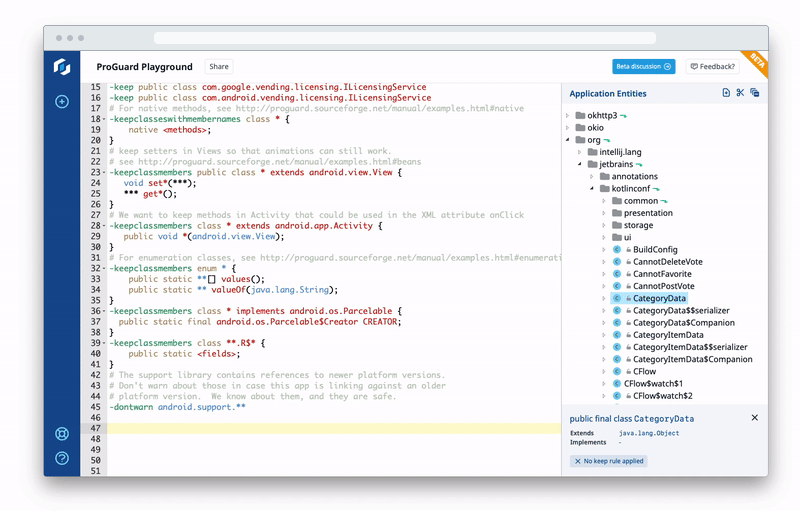This screenshot has width=800, height=511.
Task: Click the green arrow marker next to org
Action: pos(607,140)
